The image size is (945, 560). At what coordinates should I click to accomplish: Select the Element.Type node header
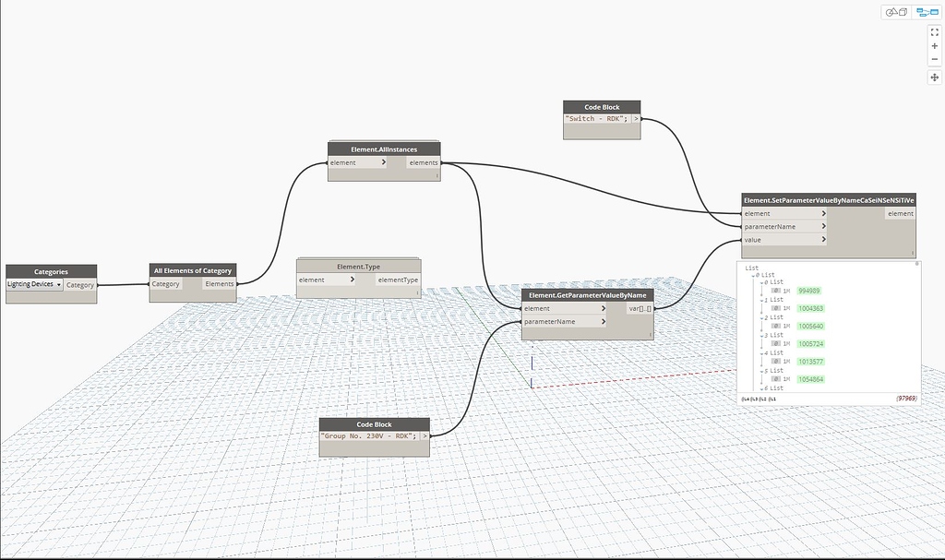[357, 266]
